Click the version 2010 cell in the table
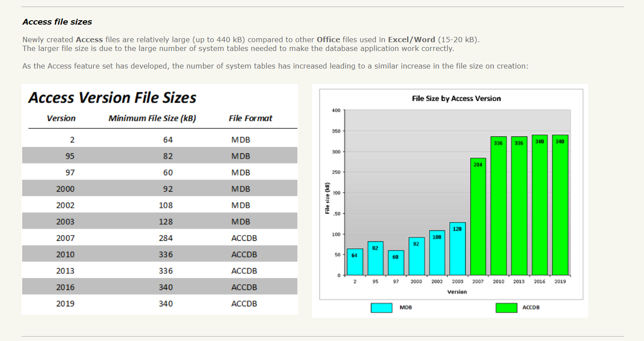The width and height of the screenshot is (644, 341). pos(65,254)
